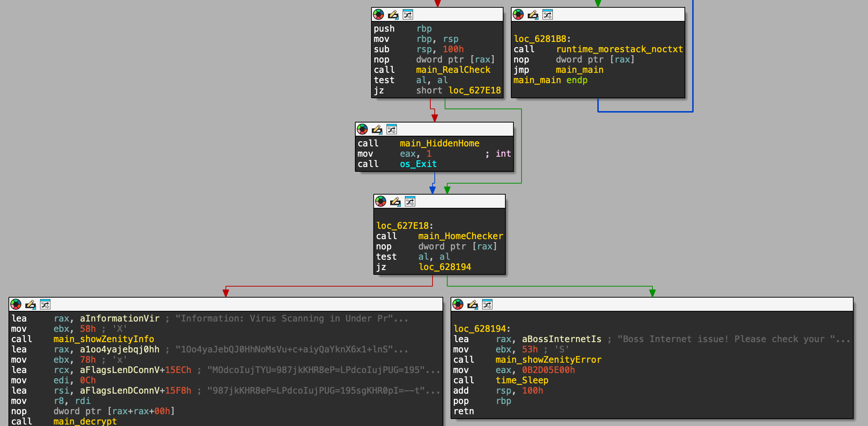Click edit-name icon on main_HiddenHome node
The height and width of the screenshot is (426, 868).
pos(377,129)
